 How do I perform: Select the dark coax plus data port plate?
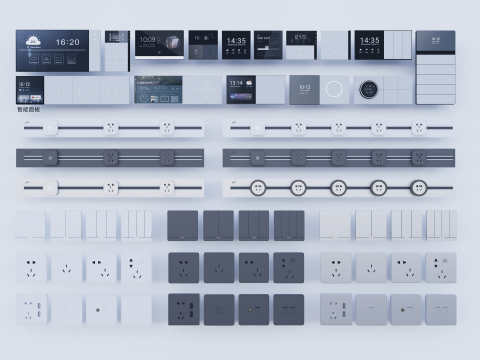(x=254, y=310)
